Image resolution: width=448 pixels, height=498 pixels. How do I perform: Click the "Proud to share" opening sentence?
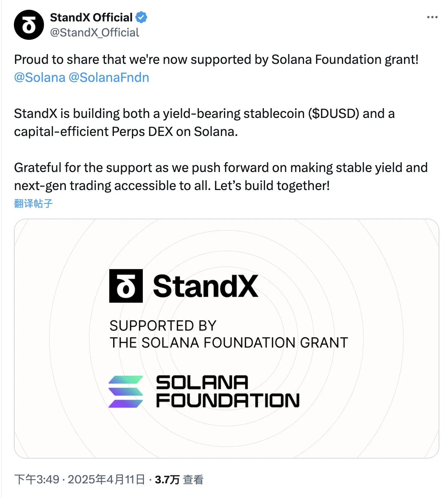(x=216, y=59)
